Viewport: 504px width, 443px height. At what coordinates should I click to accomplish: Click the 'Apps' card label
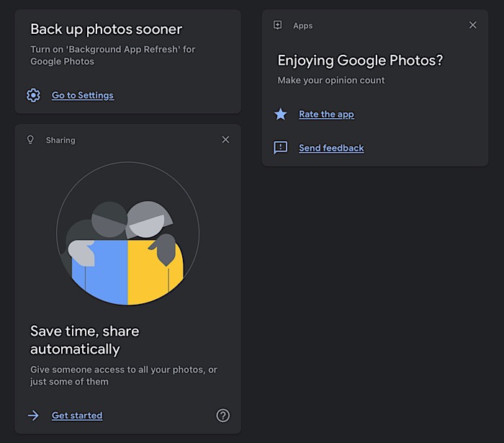(x=303, y=26)
